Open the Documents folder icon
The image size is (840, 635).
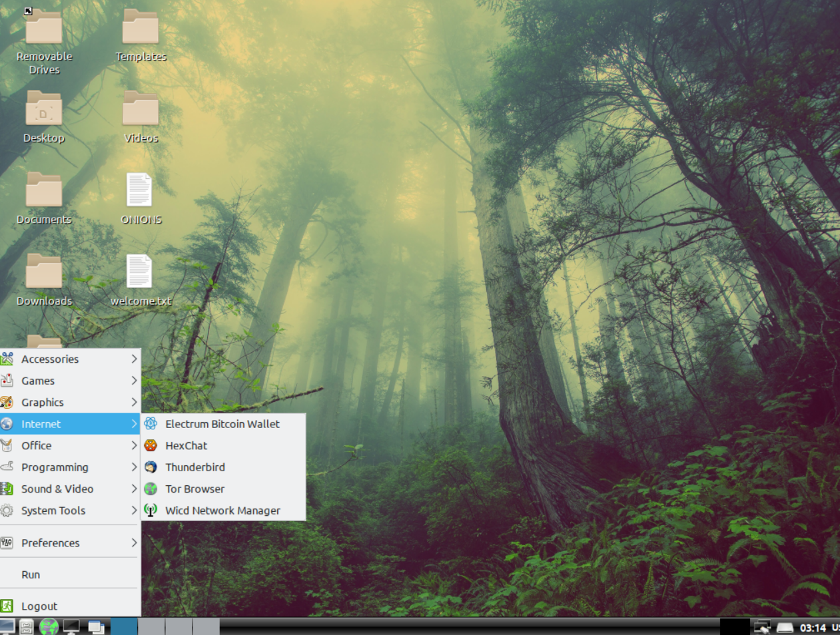point(44,190)
